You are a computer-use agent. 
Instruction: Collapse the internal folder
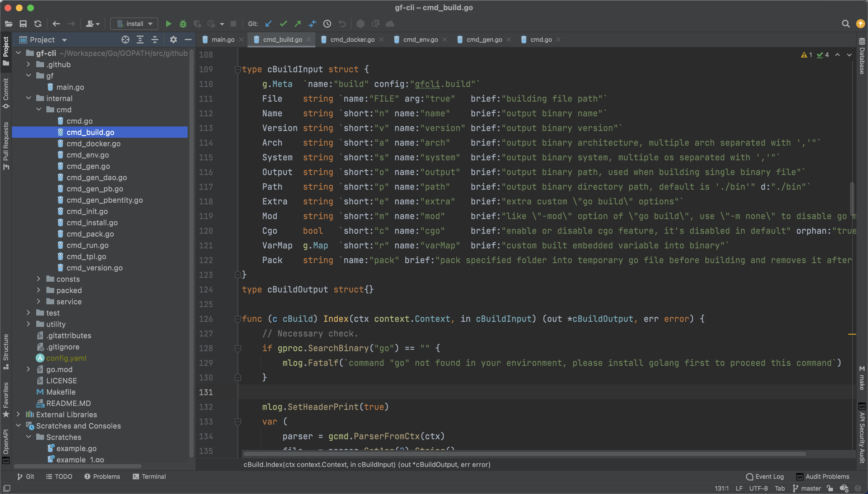(29, 99)
